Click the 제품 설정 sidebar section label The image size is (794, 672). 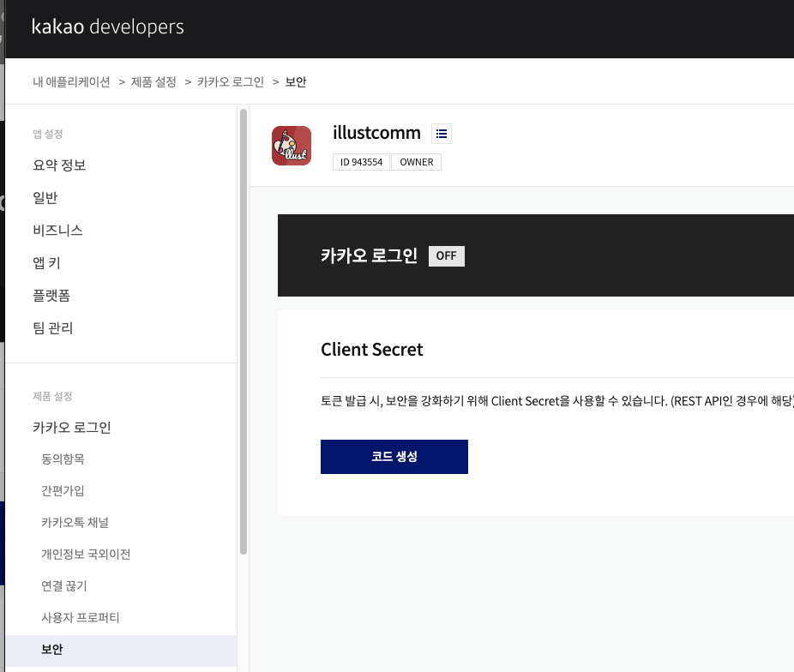pos(52,396)
